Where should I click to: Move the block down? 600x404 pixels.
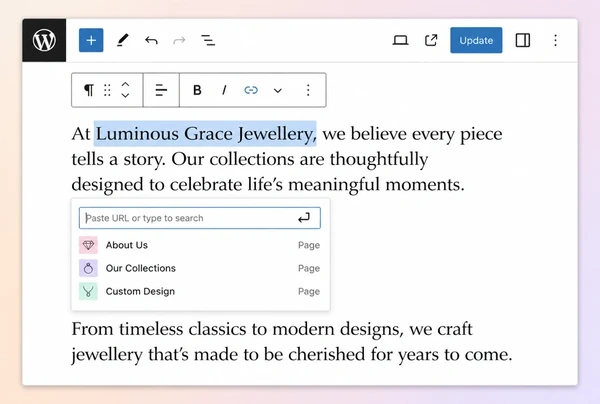pyautogui.click(x=125, y=95)
